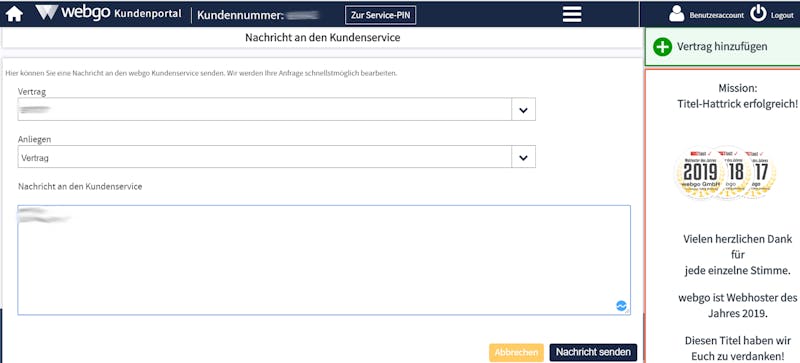Open the Benutzeraccount user icon
Screen dimensions: 800x363
[x=677, y=14]
